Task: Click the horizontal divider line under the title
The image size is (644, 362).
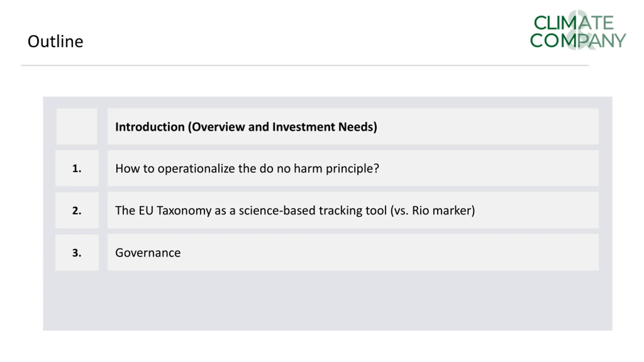Action: point(305,65)
